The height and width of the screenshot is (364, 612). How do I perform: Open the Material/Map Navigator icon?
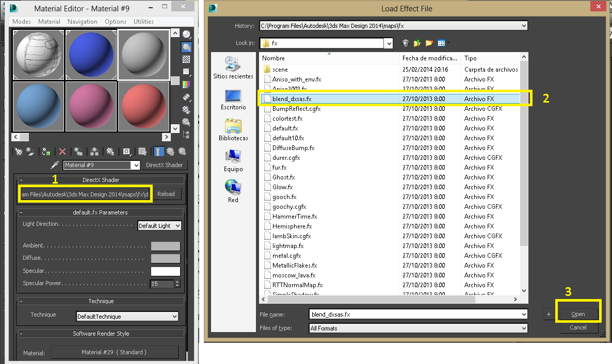[x=187, y=135]
